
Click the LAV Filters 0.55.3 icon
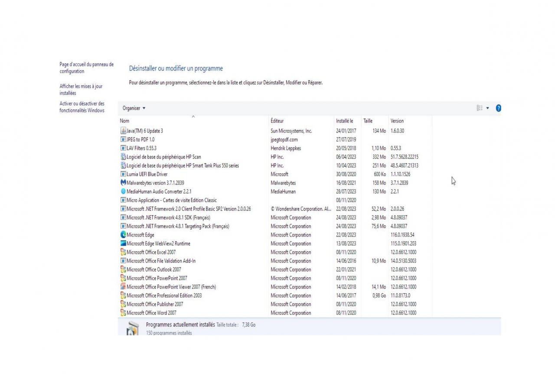tap(123, 148)
